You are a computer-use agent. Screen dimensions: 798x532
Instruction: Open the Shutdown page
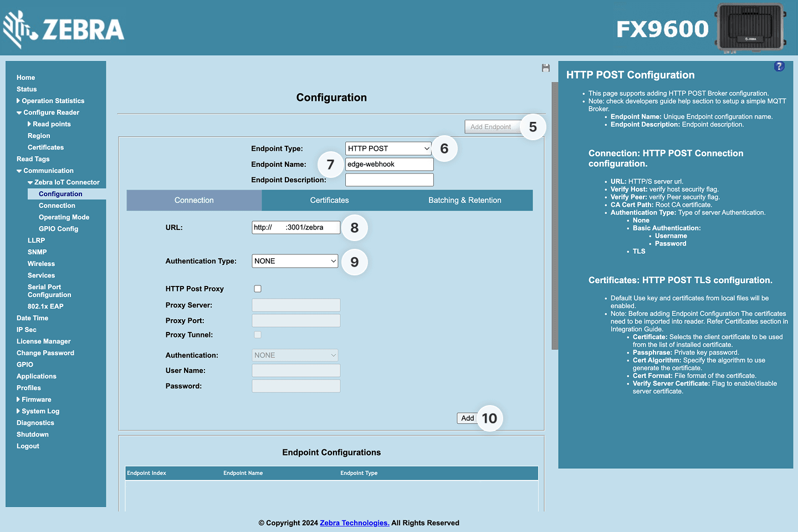point(33,434)
